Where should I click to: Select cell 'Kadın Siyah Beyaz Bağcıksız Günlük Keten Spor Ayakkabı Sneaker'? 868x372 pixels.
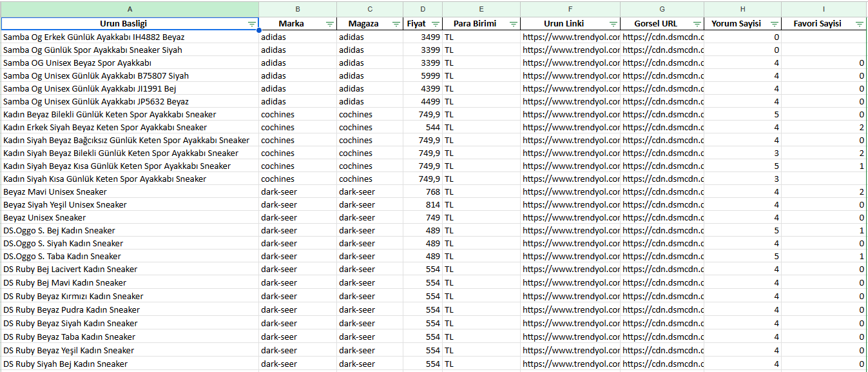[130, 140]
